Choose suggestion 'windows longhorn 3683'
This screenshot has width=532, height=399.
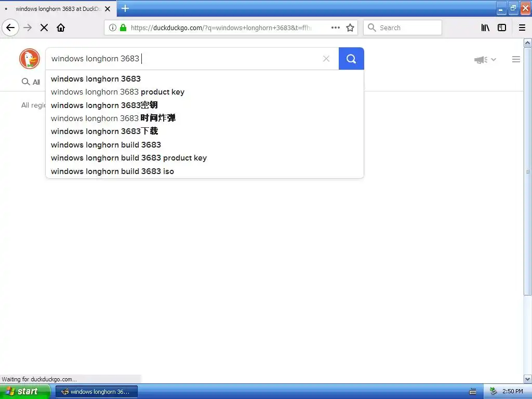tap(205, 79)
